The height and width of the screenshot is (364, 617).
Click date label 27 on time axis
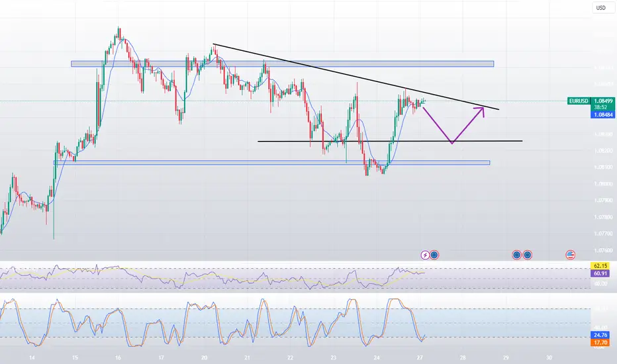(x=420, y=357)
